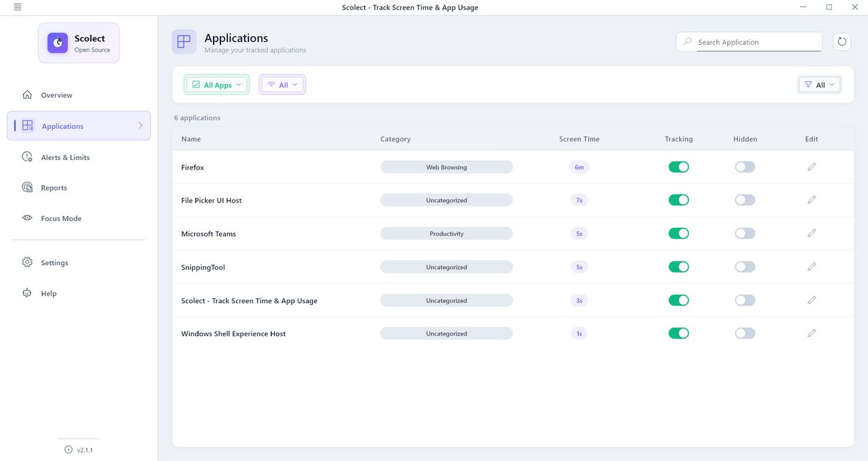Click the search magnifier icon

(x=688, y=42)
